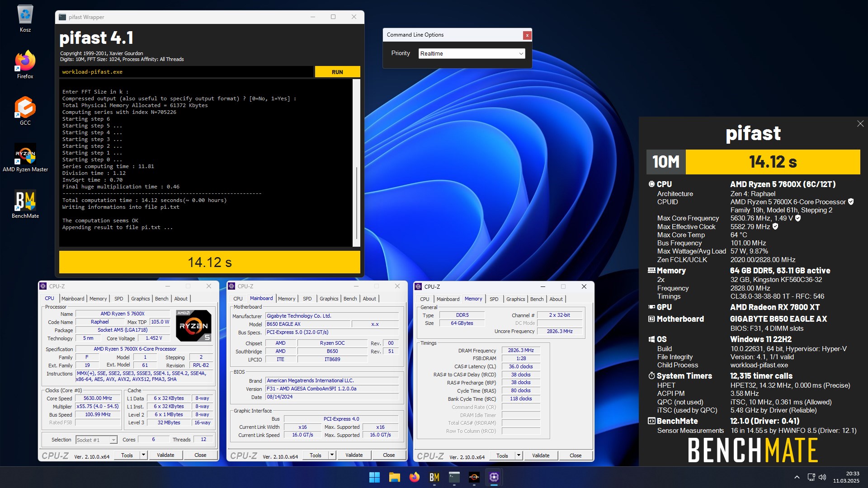Expand Tools arrow in right CPU-Z window
Screen dimensions: 868x488
point(519,455)
